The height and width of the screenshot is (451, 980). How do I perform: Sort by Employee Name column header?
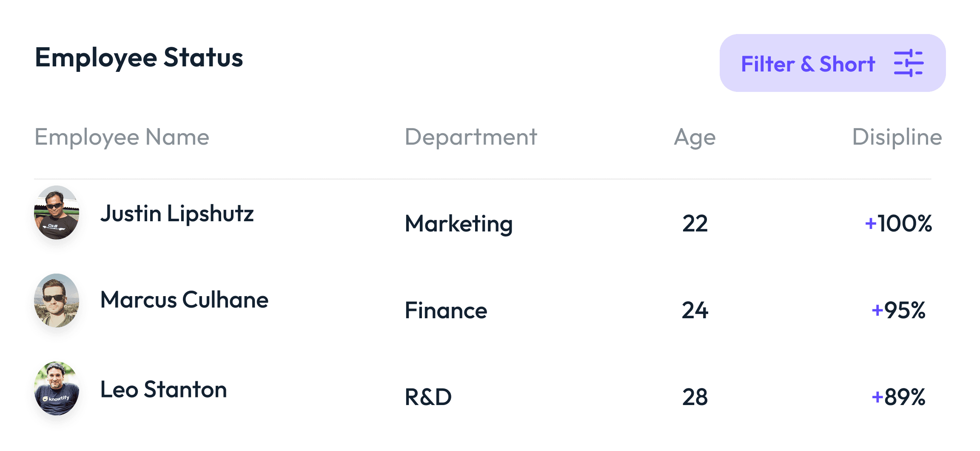(x=122, y=137)
